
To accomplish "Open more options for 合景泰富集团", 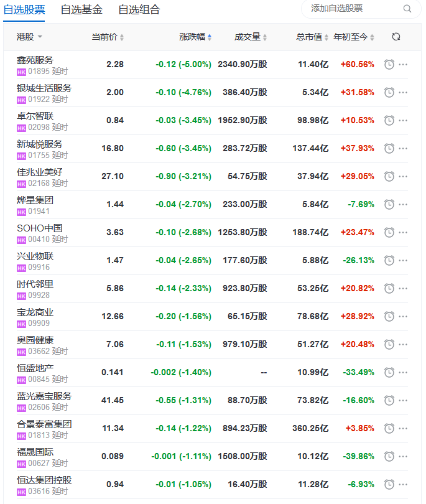I will 403,428.
